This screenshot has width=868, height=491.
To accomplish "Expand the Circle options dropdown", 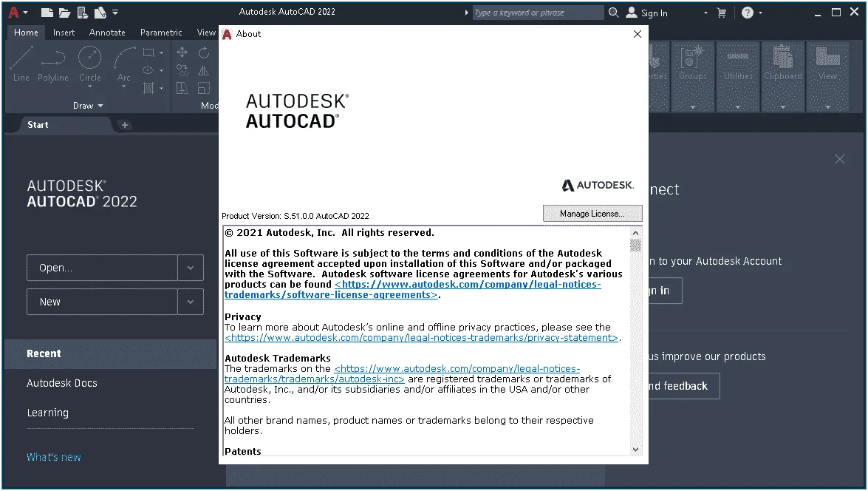I will (89, 87).
